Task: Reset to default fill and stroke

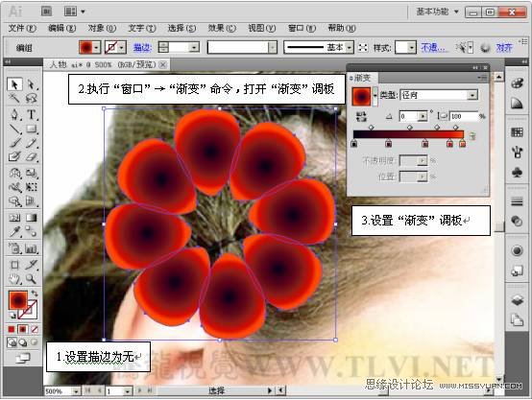Action: [12, 316]
